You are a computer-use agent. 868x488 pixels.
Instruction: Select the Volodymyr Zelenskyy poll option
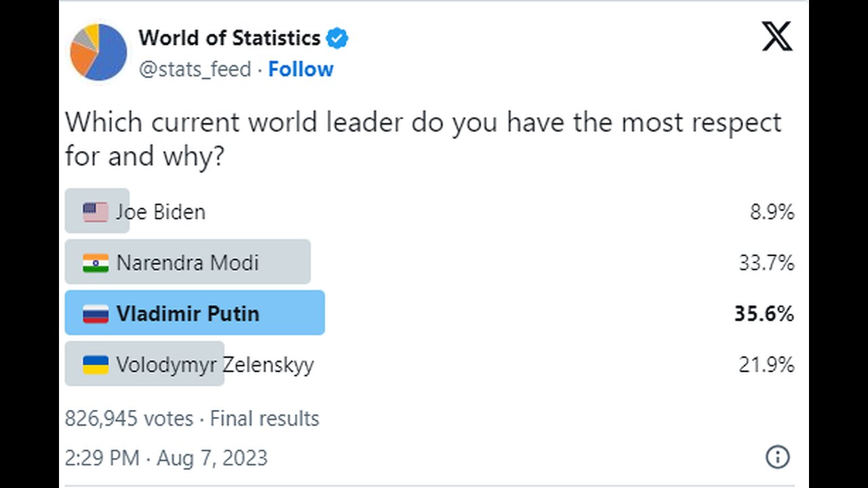429,365
